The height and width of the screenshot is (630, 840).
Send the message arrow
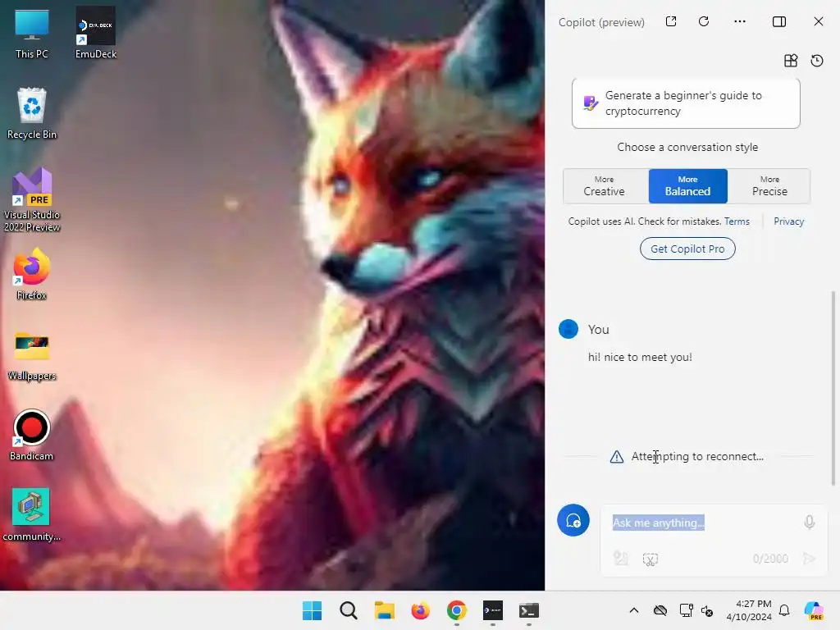click(x=810, y=559)
